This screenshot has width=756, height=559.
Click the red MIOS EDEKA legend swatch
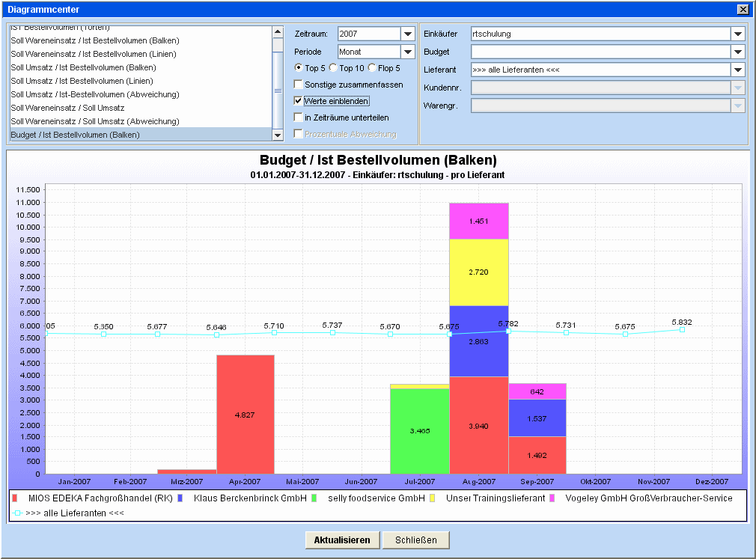click(15, 498)
